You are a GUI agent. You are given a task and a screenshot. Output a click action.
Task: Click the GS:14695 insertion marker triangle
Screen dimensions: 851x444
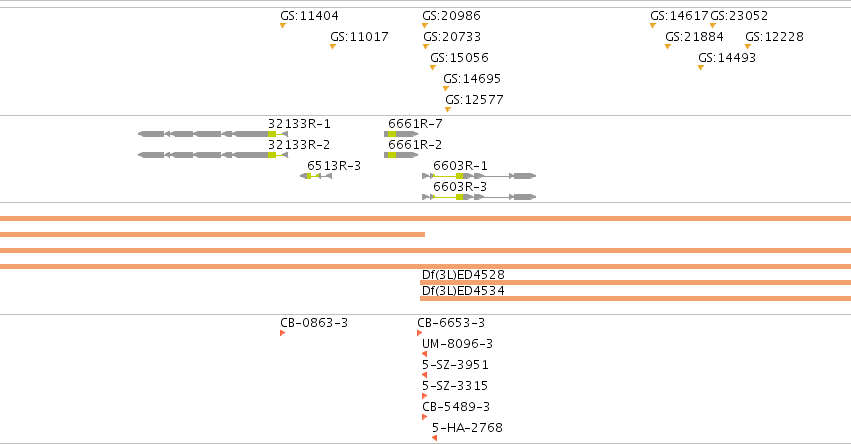coord(446,88)
